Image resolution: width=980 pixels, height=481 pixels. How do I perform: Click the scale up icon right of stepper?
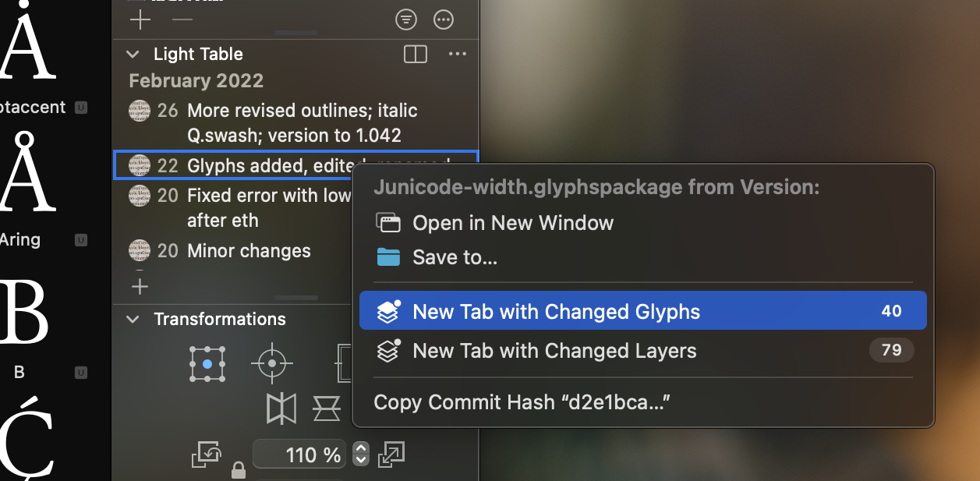click(x=391, y=454)
